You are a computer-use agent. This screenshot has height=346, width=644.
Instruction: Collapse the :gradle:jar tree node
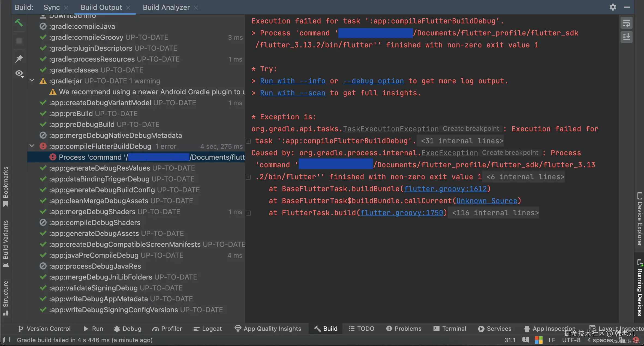coord(32,81)
